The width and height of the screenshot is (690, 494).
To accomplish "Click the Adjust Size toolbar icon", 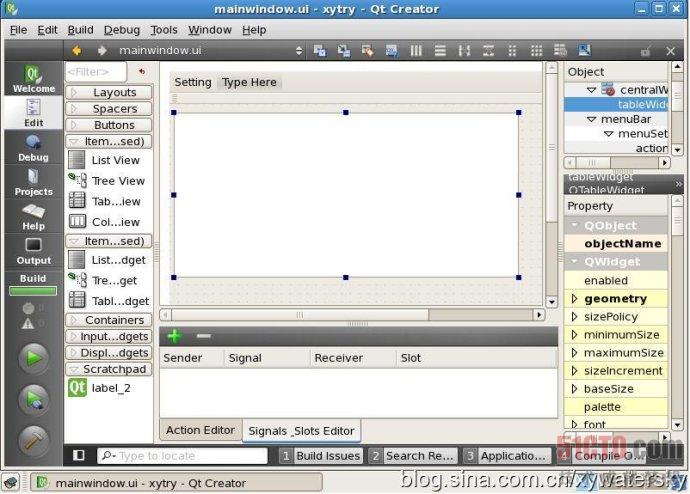I will (584, 51).
